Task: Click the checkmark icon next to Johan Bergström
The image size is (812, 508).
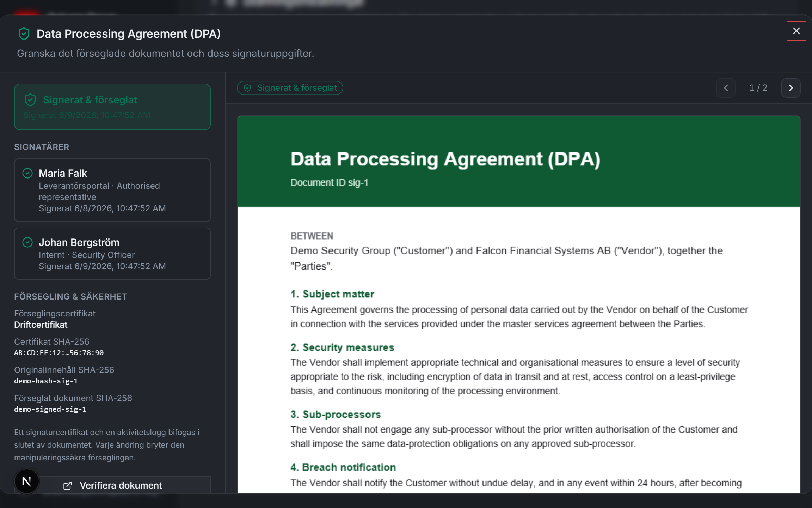Action: tap(27, 242)
